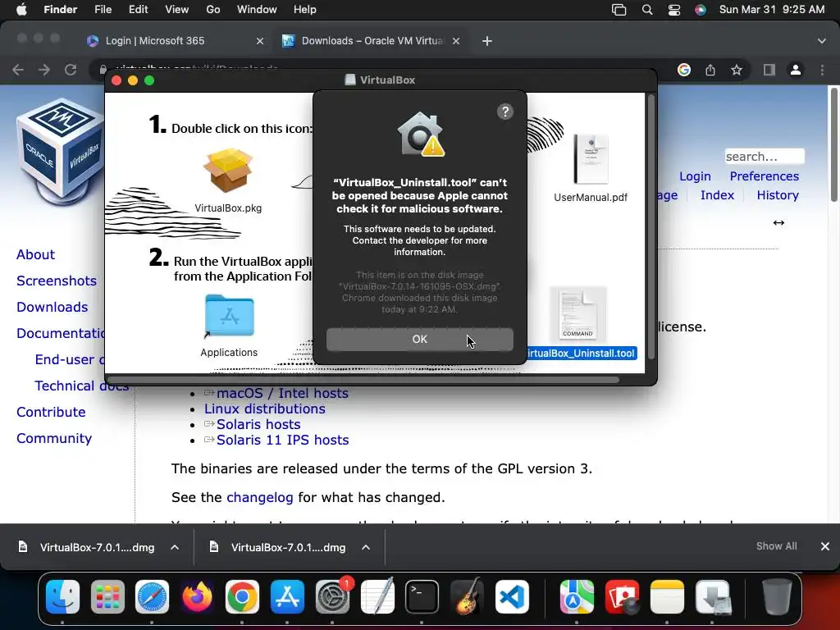
Task: Reload the page in Chrome
Action: [71, 70]
